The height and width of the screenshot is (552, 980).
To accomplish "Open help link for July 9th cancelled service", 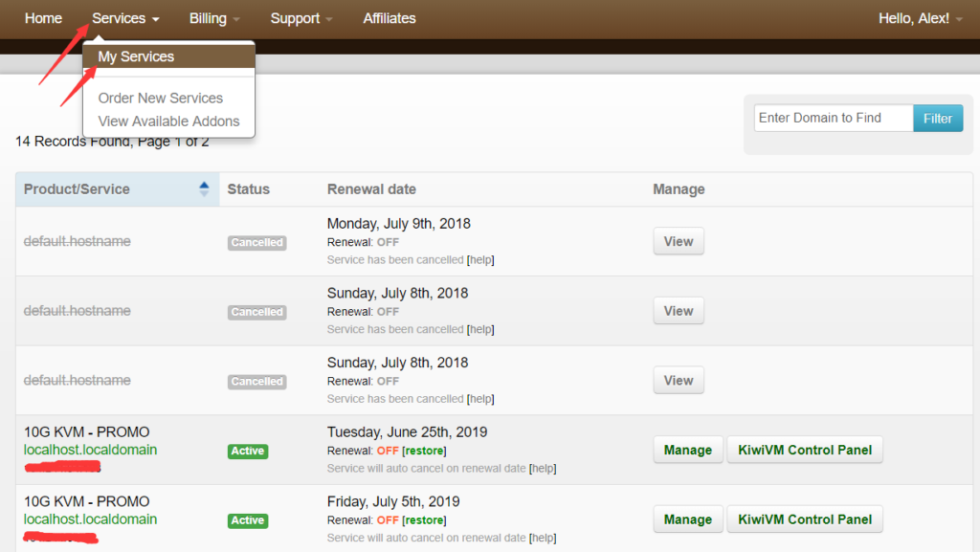I will pyautogui.click(x=480, y=260).
